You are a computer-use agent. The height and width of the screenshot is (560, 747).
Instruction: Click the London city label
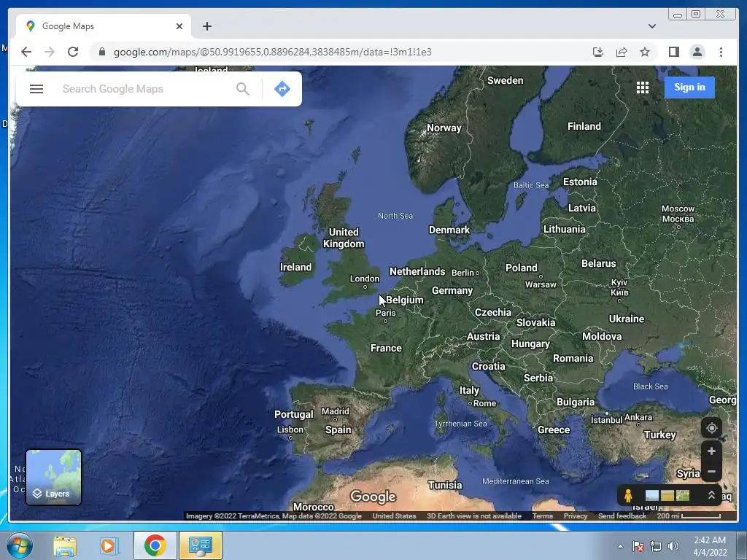365,279
